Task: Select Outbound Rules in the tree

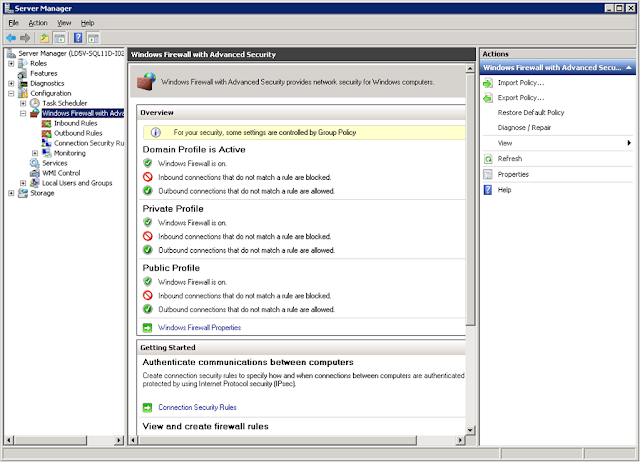Action: point(78,133)
